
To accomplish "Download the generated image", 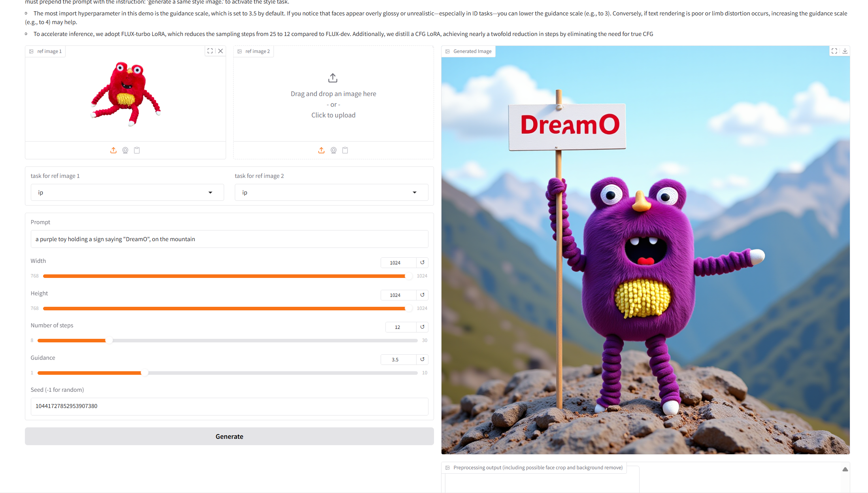I will coord(845,51).
